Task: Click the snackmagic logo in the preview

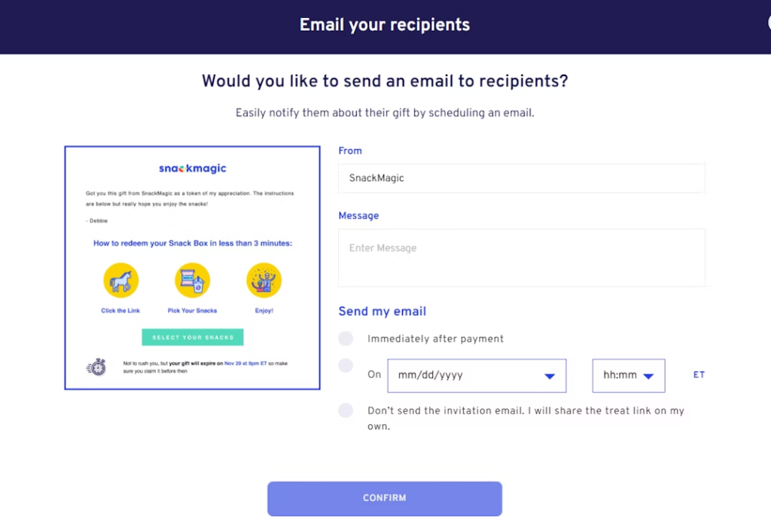Action: point(192,168)
